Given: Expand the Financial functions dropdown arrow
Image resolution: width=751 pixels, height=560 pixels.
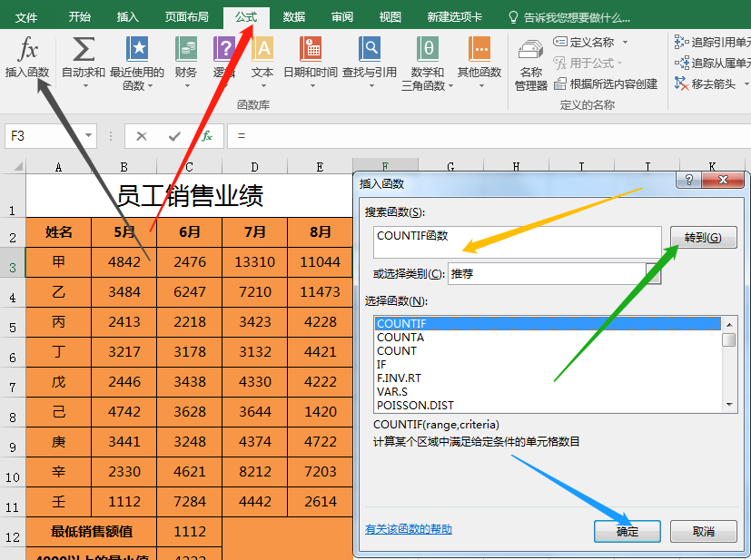Looking at the screenshot, I should coord(187,86).
